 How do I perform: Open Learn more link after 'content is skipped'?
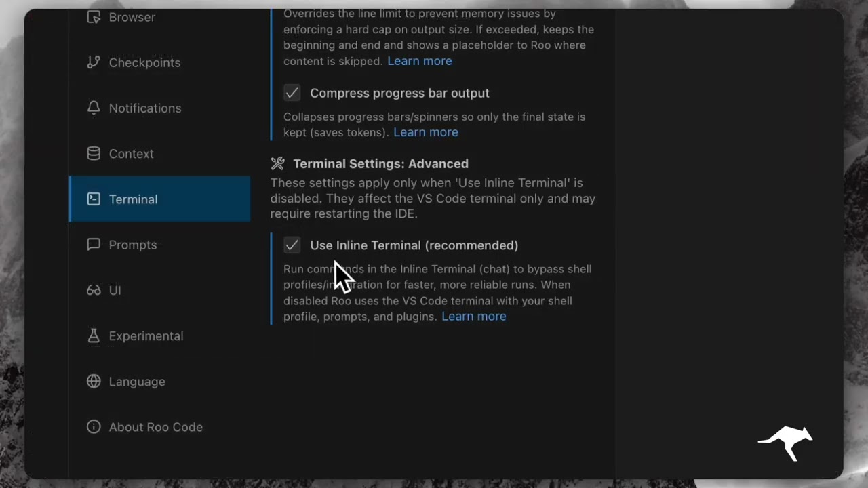[419, 61]
